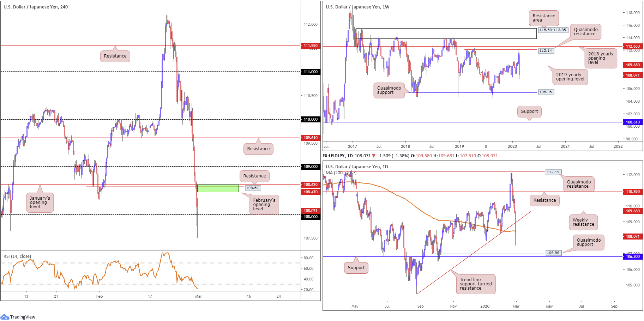Select the 240 chart title 'U.S. Dollar / Japanese Yen, 240'
Screen dimensions: 644x321
coord(36,7)
